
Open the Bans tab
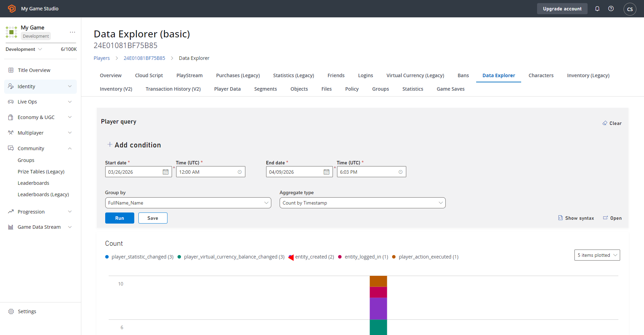click(x=463, y=75)
